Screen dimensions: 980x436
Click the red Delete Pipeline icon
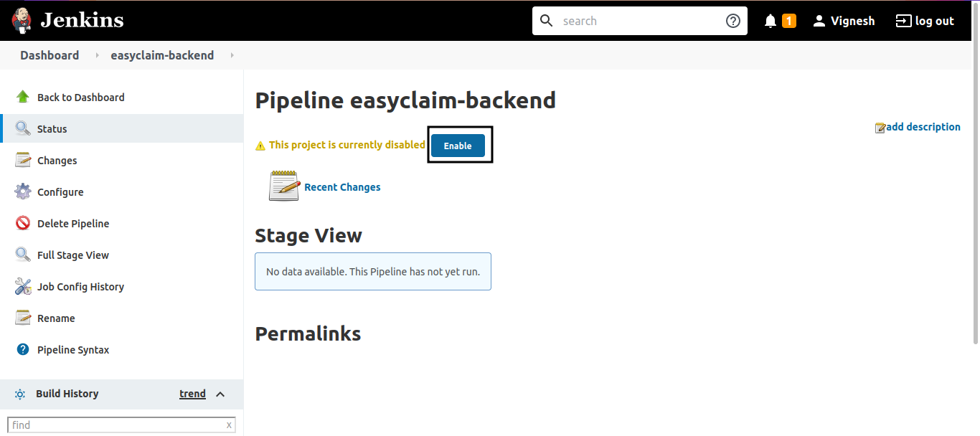(23, 223)
